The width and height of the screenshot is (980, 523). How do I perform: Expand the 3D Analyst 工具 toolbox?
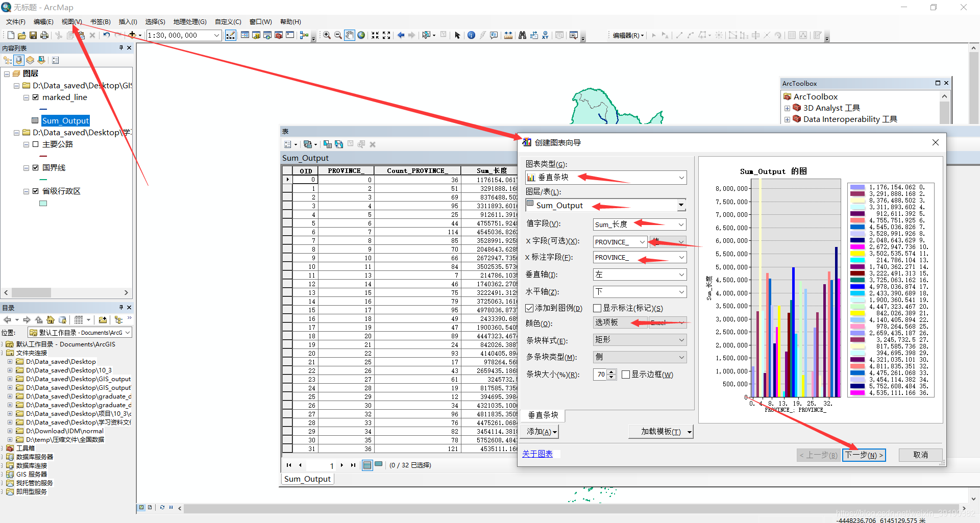[x=787, y=108]
